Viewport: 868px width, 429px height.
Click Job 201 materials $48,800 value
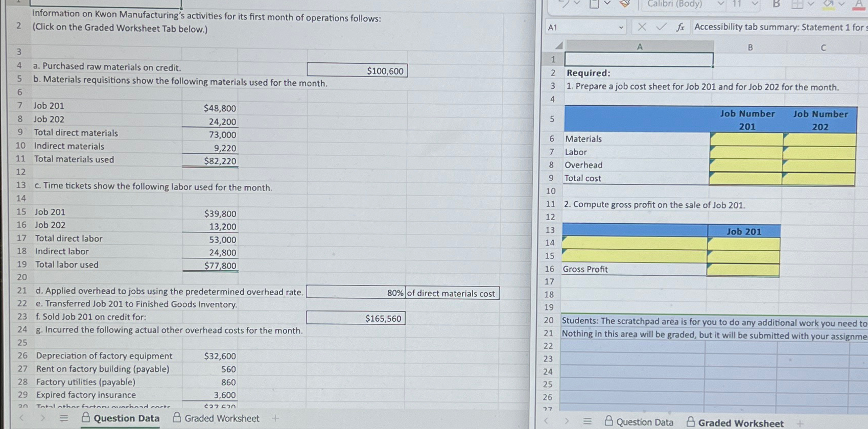(x=220, y=108)
